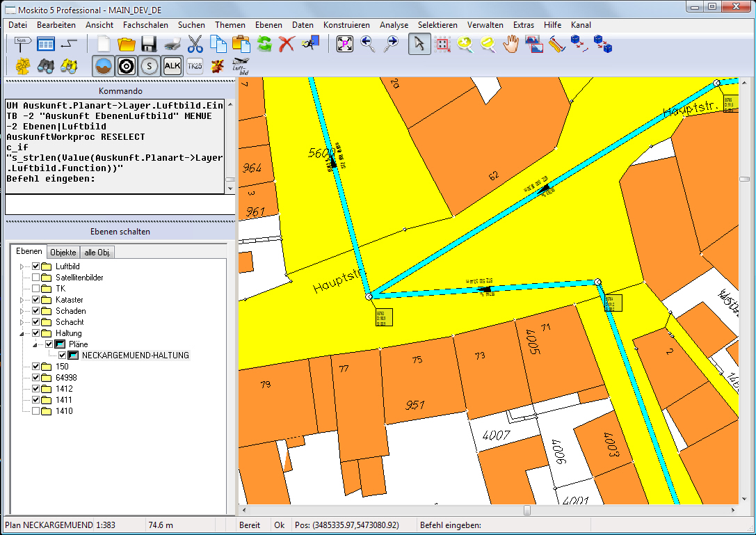Enable the TK layer checkbox

(35, 289)
